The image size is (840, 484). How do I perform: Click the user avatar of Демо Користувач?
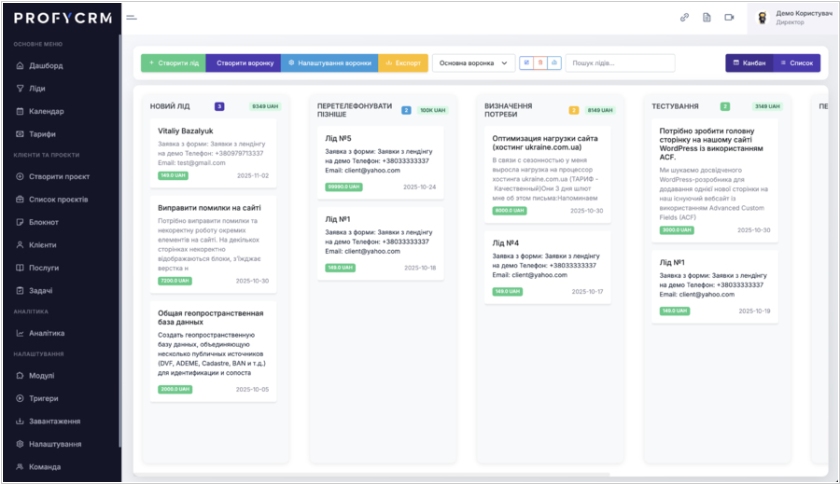coord(762,17)
